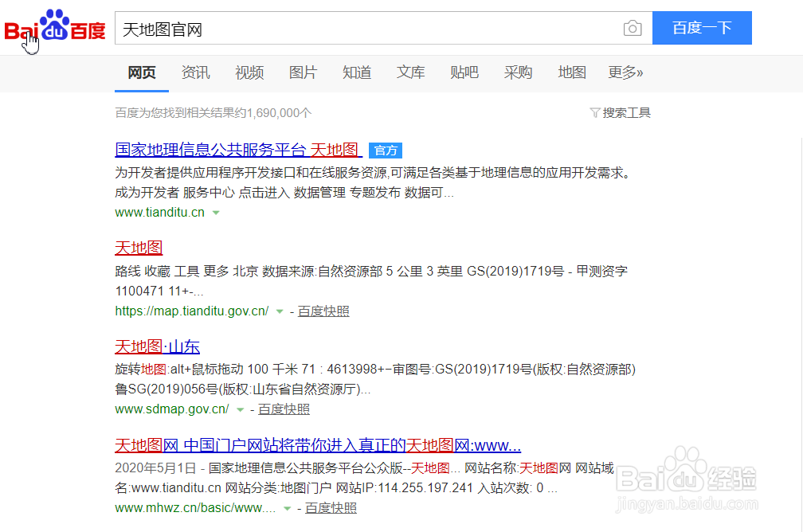
Task: Click snippet text 路线 收藏 工具 更多 北京
Action: coord(186,272)
